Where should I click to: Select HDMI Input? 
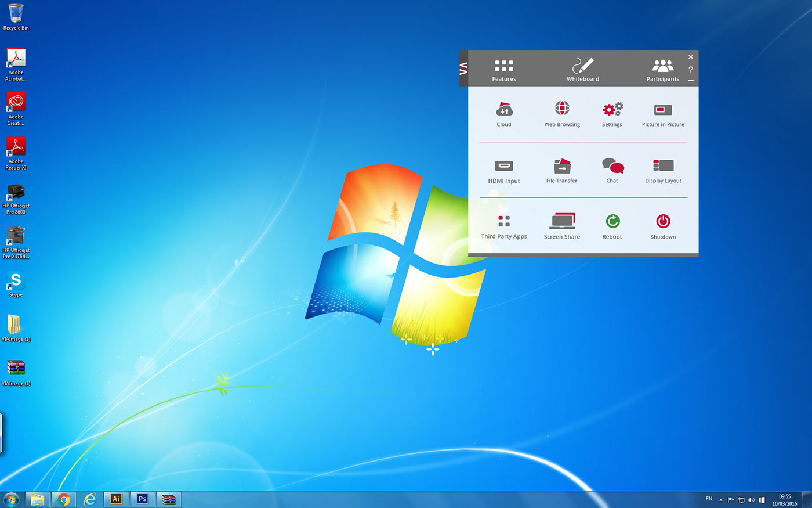pyautogui.click(x=504, y=171)
